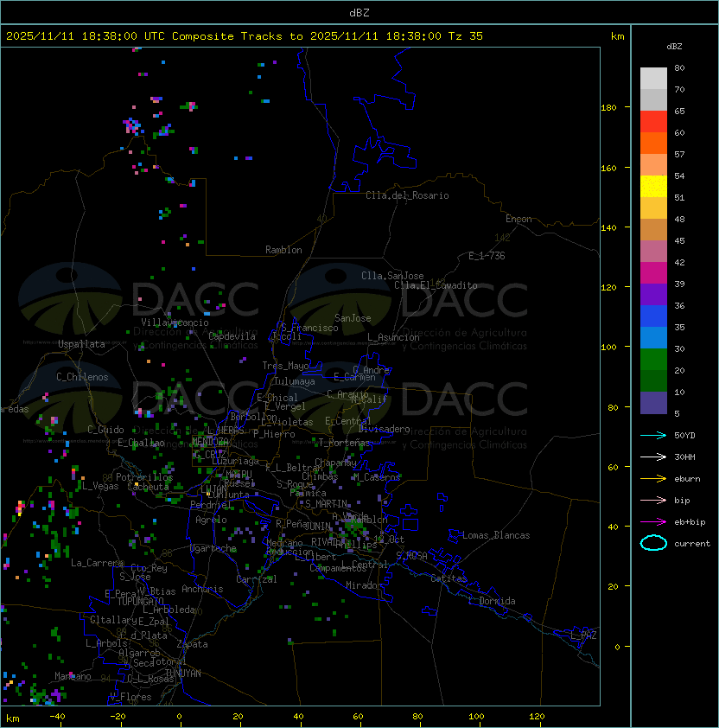The image size is (719, 728).
Task: Click the S_MARTIN label
Action: point(327,504)
